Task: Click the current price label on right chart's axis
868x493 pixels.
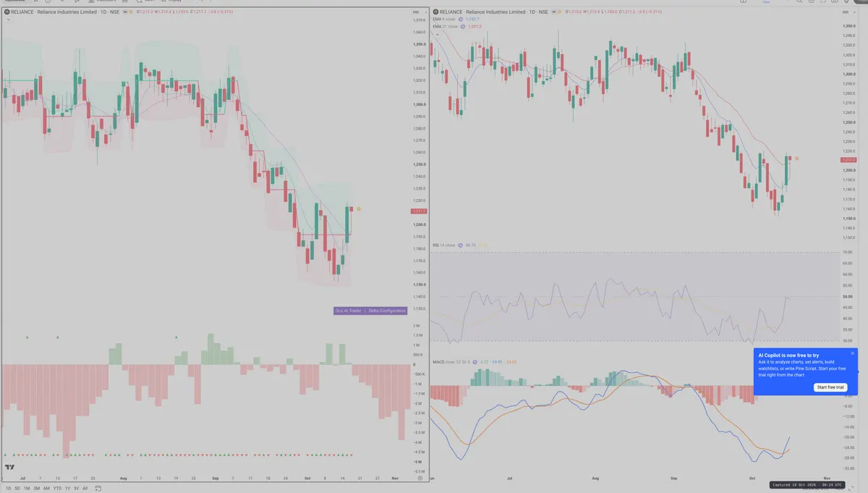Action: click(x=849, y=160)
